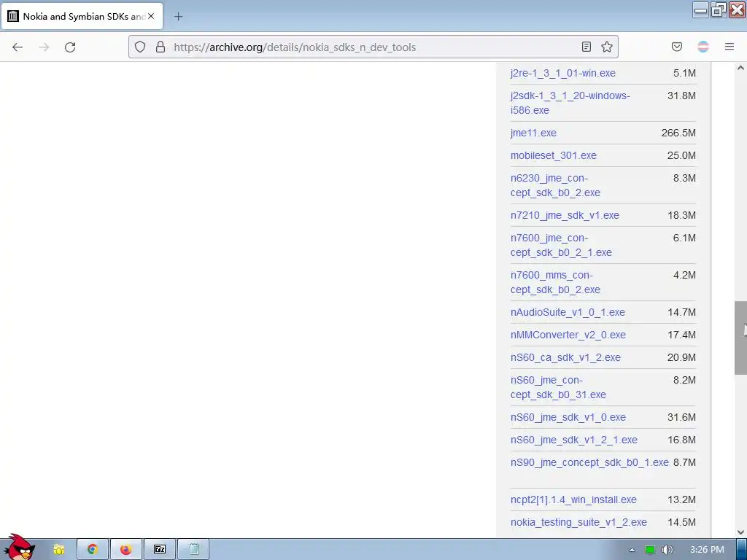The image size is (747, 560).
Task: Open the Firefox application menu
Action: coord(729,47)
